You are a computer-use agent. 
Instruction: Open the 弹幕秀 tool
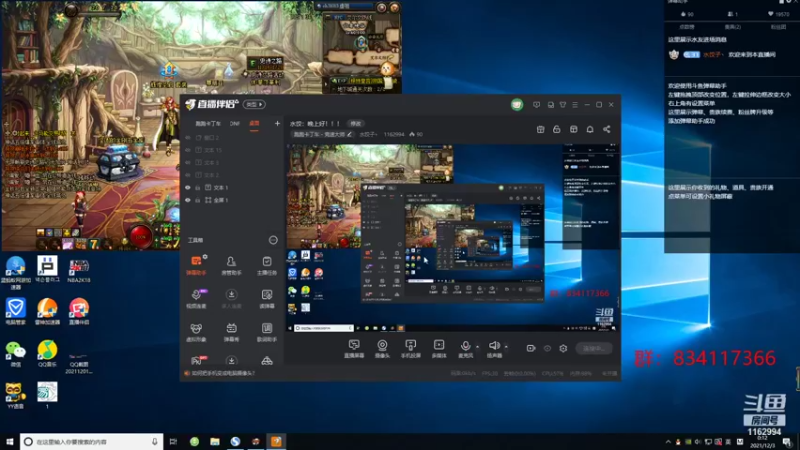coord(231,332)
